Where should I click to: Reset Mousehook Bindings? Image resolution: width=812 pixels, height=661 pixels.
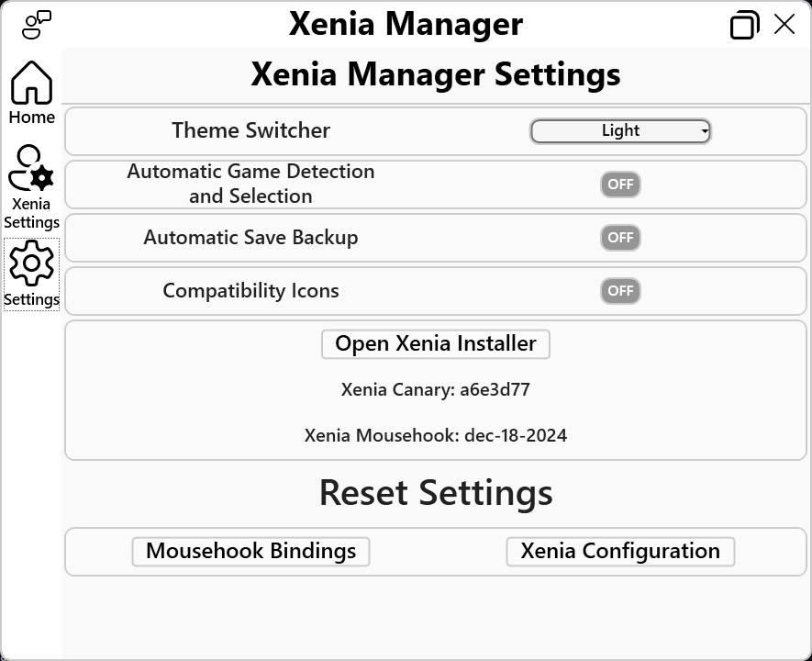click(x=250, y=552)
